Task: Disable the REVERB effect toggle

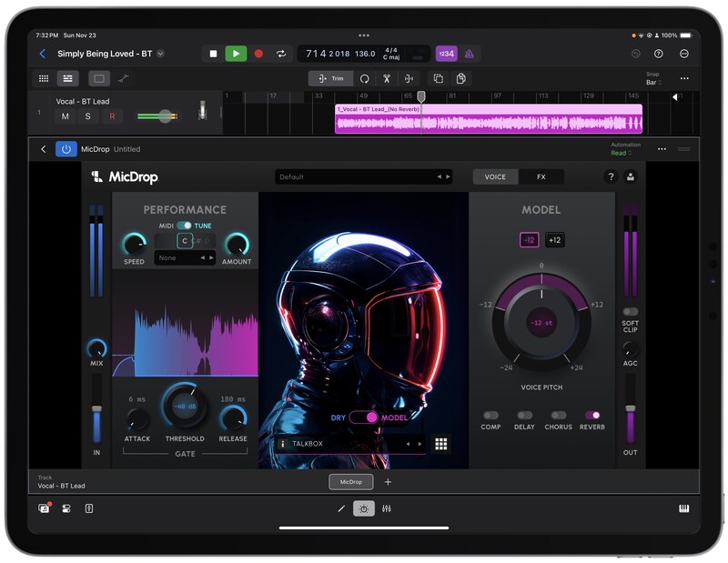Action: 592,415
